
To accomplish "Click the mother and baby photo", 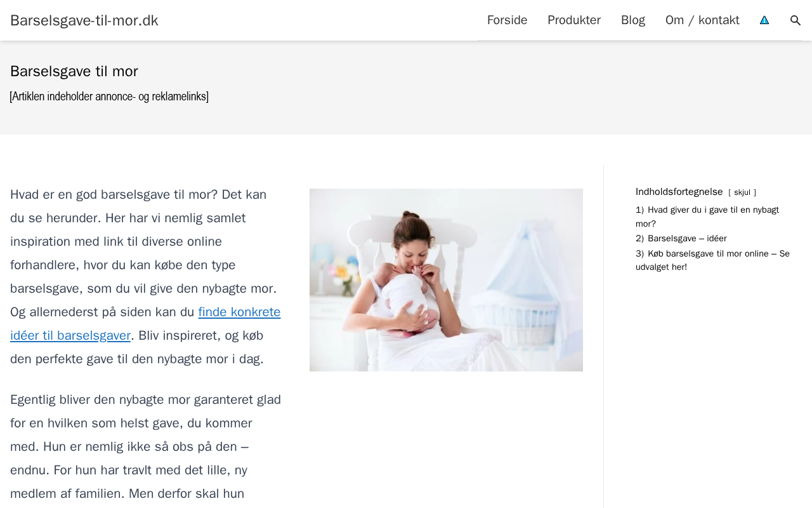I will pos(446,280).
